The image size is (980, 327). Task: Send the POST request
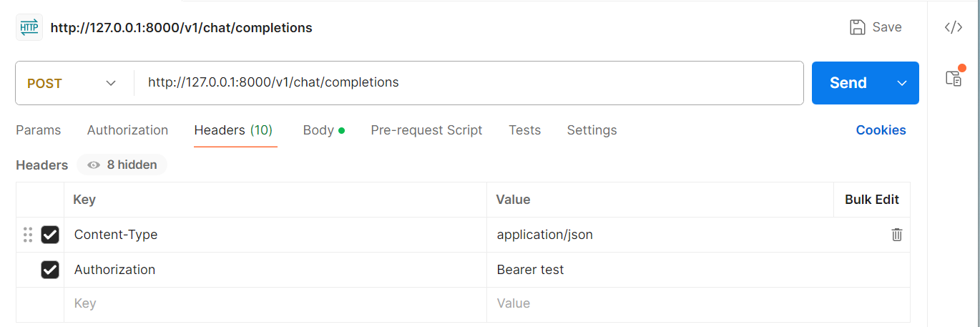(848, 83)
